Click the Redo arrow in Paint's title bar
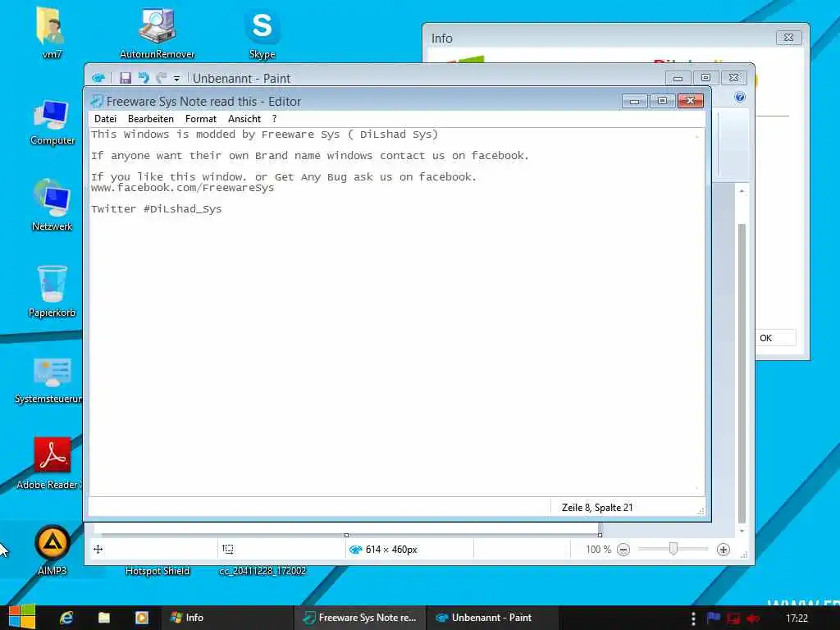840x630 pixels. (161, 78)
